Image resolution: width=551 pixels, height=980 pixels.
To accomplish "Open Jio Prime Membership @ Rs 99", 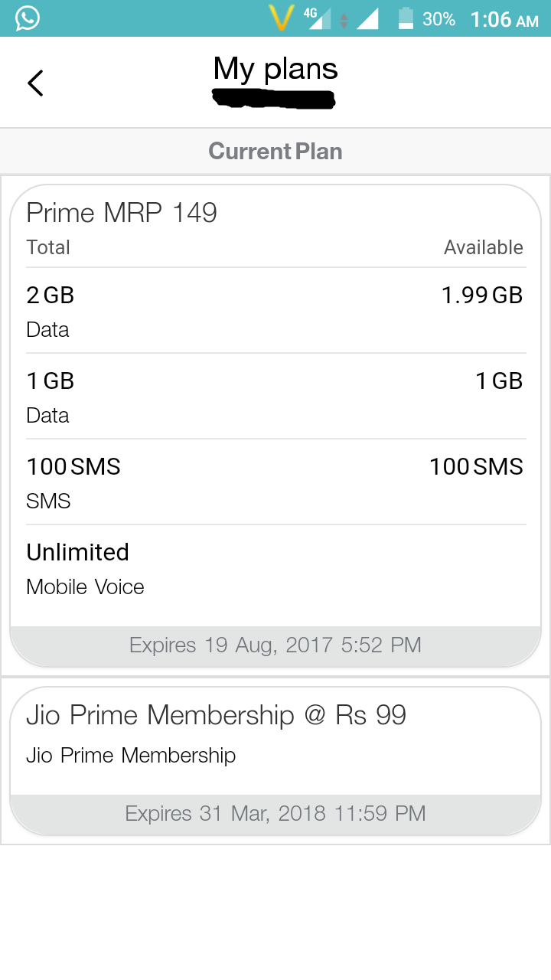I will [x=216, y=715].
